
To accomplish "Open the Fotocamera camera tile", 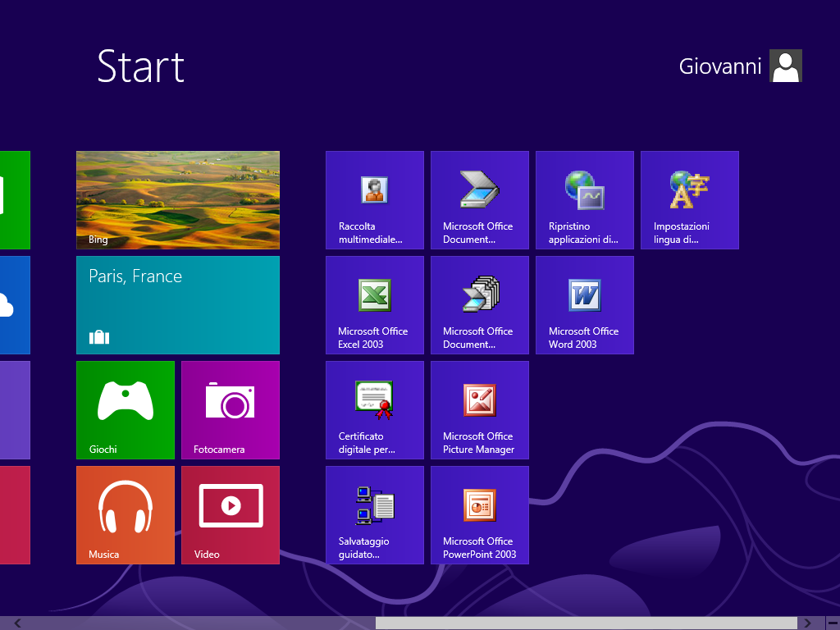I will [231, 410].
